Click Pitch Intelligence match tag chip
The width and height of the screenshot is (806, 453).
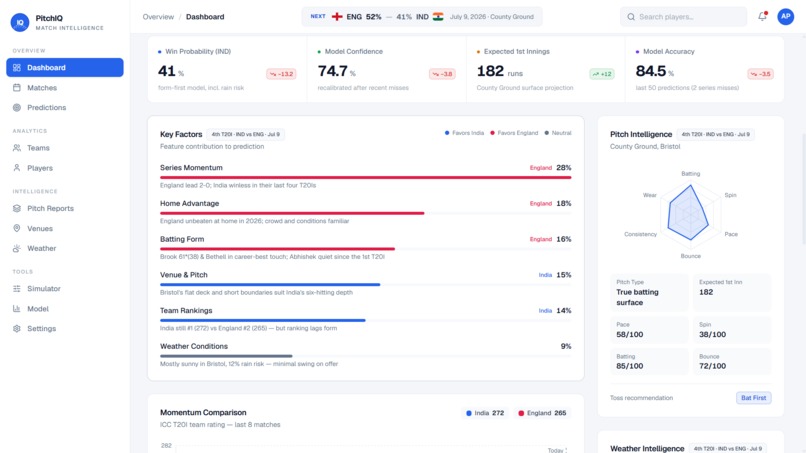point(716,134)
